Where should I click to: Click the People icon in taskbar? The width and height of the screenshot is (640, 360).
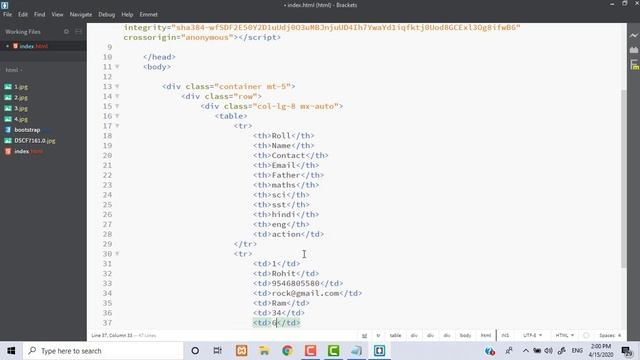click(509, 351)
